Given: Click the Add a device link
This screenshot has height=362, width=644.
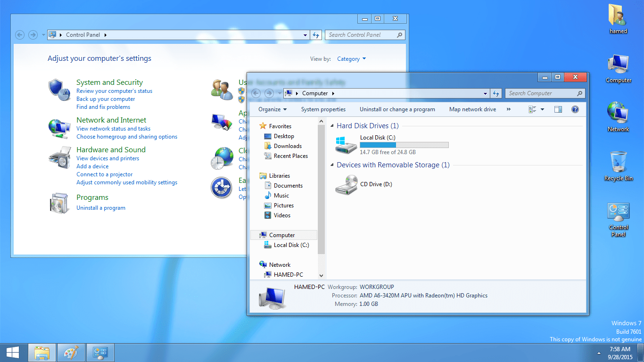Looking at the screenshot, I should coord(92,166).
